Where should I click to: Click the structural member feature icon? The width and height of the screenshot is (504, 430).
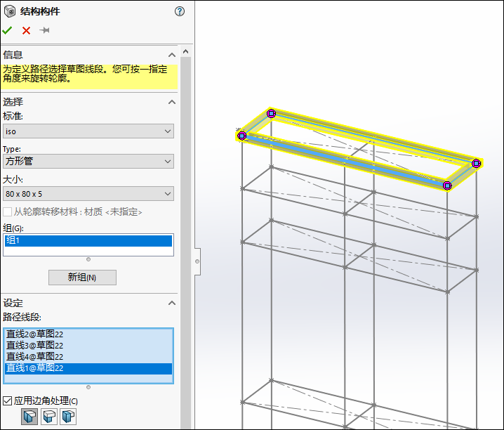(10, 11)
